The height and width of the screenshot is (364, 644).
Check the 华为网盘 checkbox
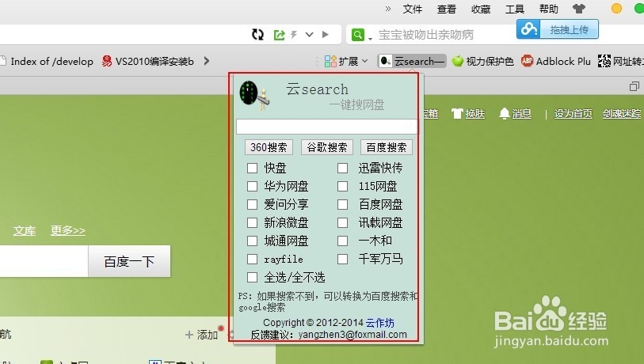252,186
